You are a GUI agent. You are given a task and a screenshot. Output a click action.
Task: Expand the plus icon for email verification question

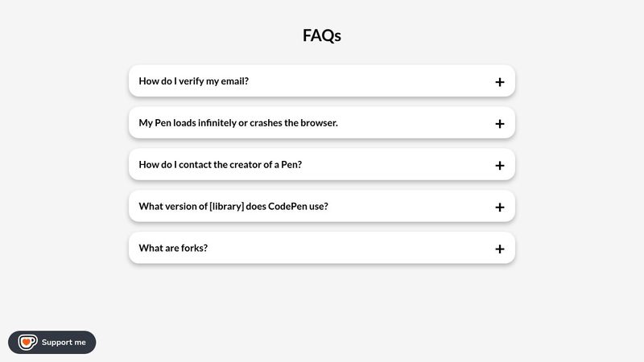pyautogui.click(x=499, y=82)
